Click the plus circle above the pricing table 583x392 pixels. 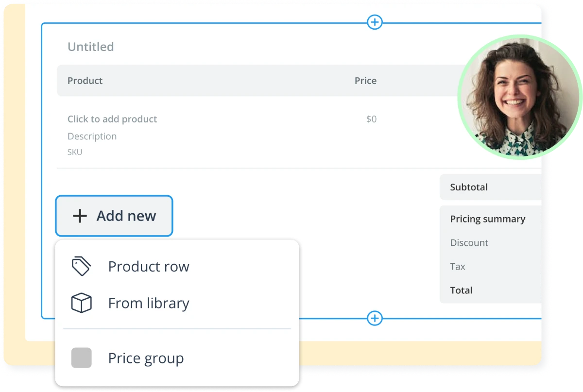[x=375, y=22]
